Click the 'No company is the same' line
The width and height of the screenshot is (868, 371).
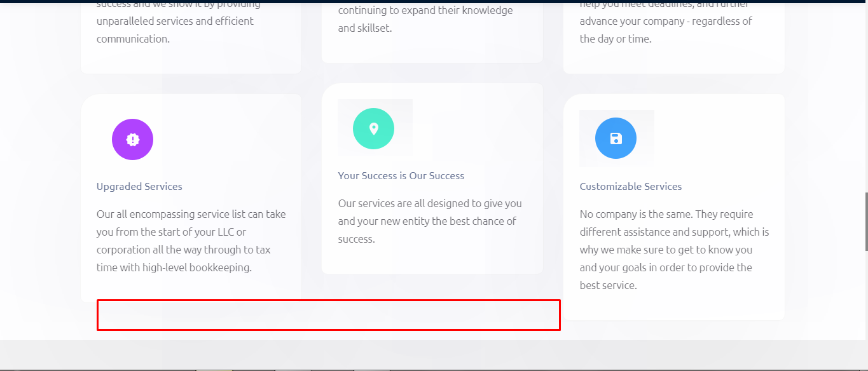666,214
